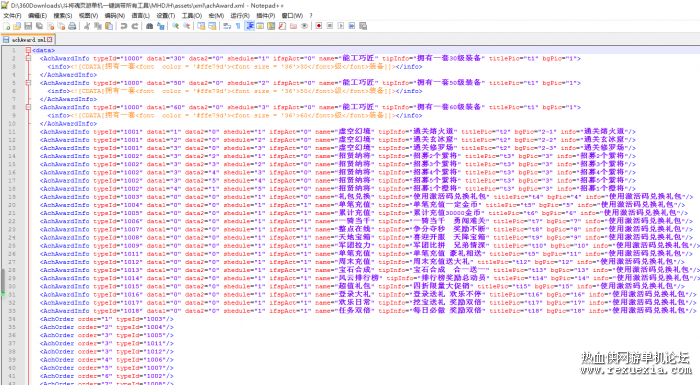Image resolution: width=700 pixels, height=385 pixels.
Task: Open the 宏(M) menu
Action: tap(217, 16)
